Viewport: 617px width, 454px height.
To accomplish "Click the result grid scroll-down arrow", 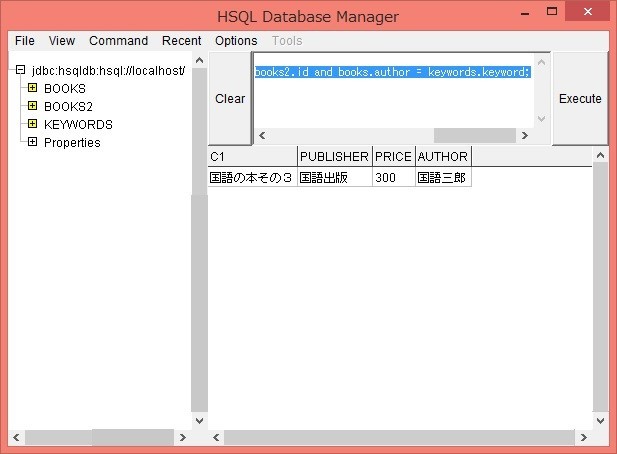I will (600, 421).
